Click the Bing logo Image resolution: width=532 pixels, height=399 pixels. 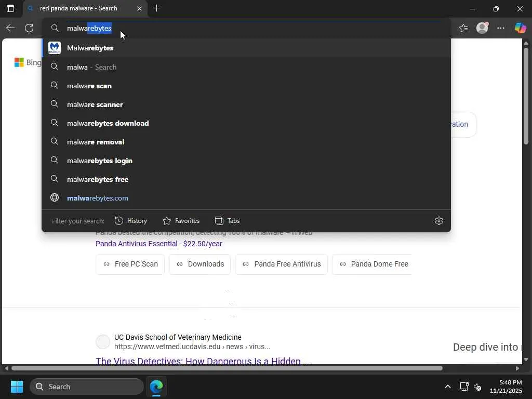[28, 62]
